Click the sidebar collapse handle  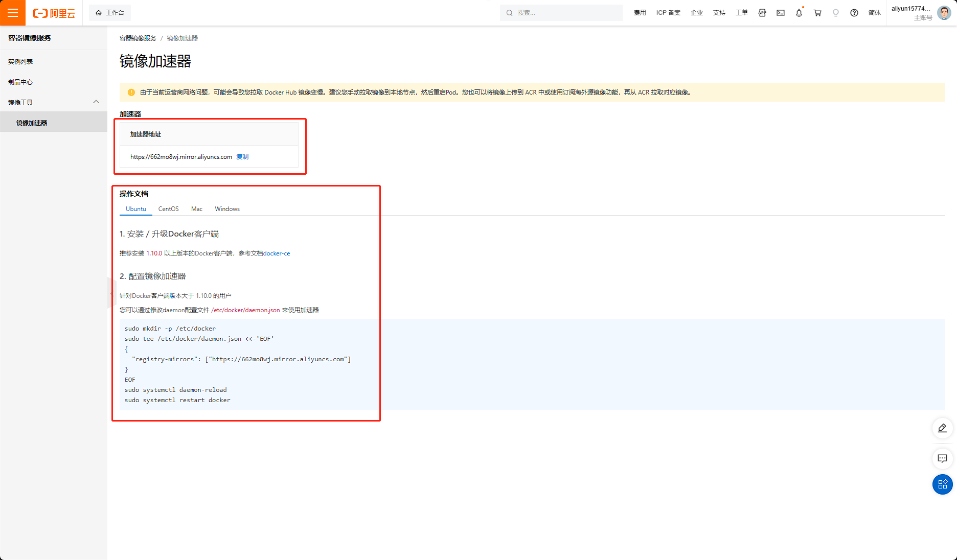(x=111, y=293)
